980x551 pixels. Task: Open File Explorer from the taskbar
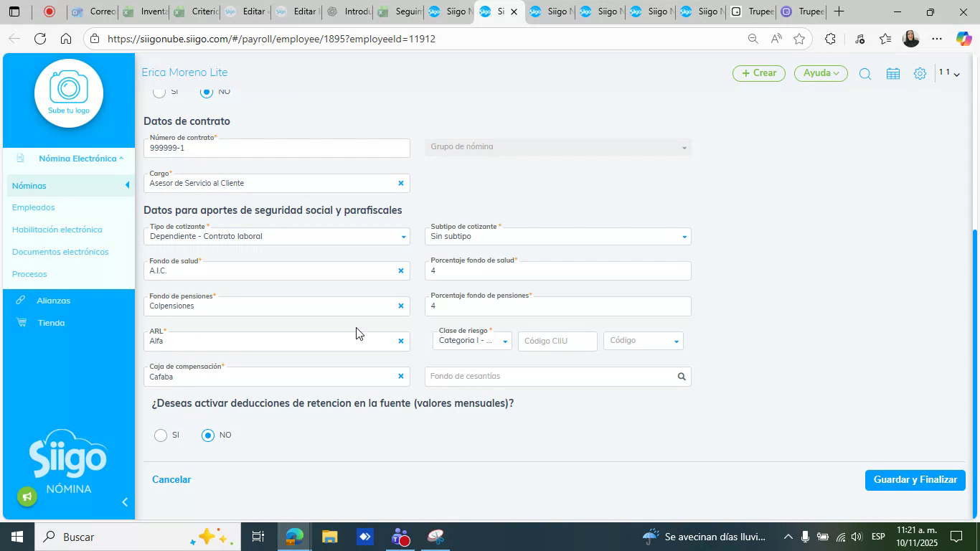(x=329, y=537)
